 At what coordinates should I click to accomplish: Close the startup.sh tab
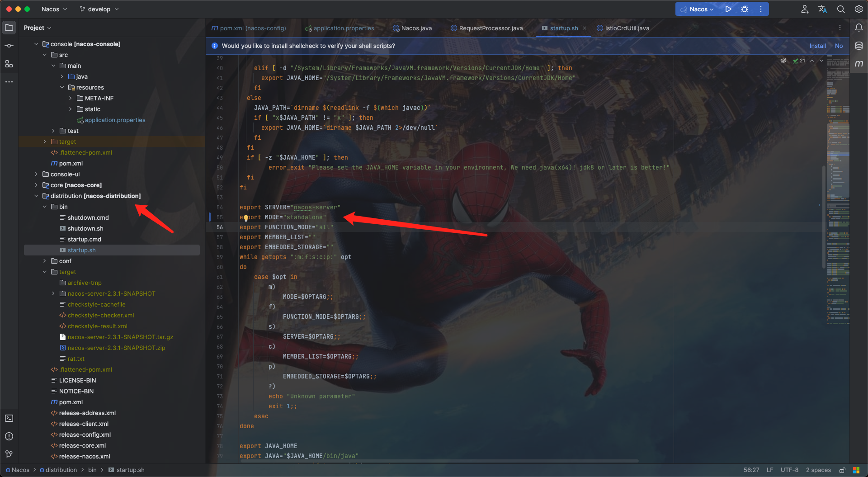pos(585,28)
